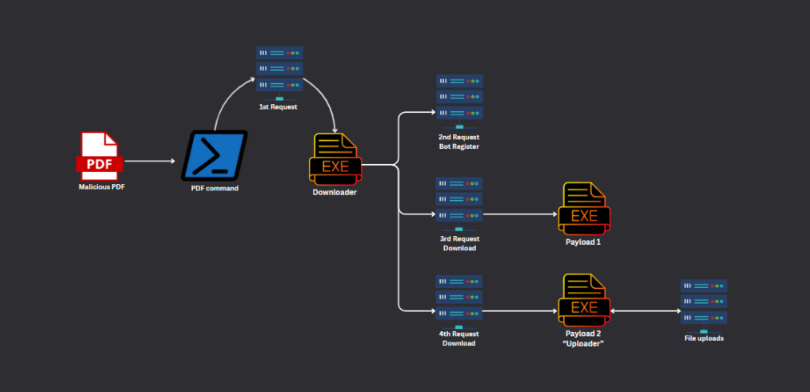This screenshot has height=392, width=810.
Task: Click the "Bot Register" label text
Action: tap(459, 147)
